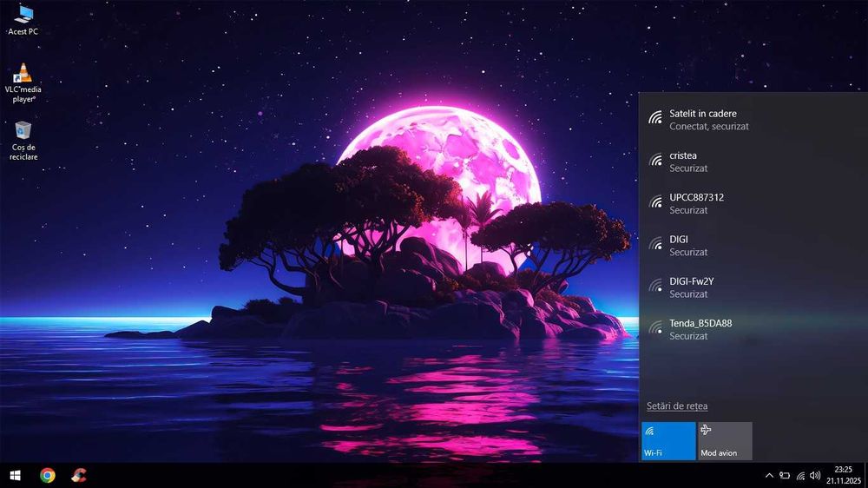Open the Acest PC desktop icon
Screen dimensions: 868x488
(x=23, y=21)
